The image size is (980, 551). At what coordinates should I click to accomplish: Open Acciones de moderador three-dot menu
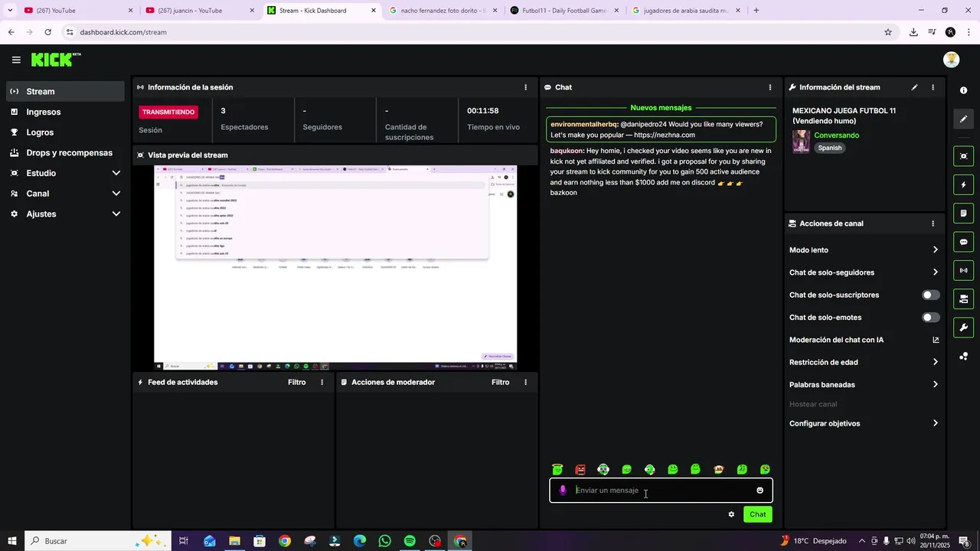(525, 382)
